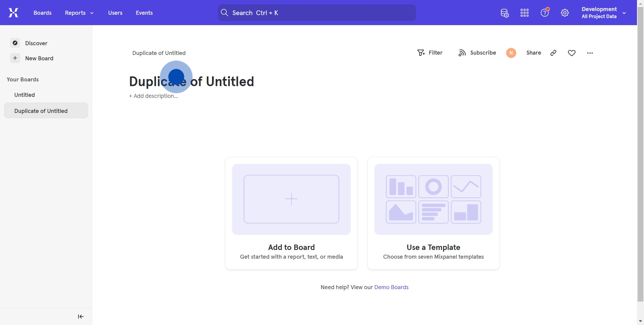The height and width of the screenshot is (325, 644).
Task: Open the Boards menu item
Action: [x=43, y=13]
